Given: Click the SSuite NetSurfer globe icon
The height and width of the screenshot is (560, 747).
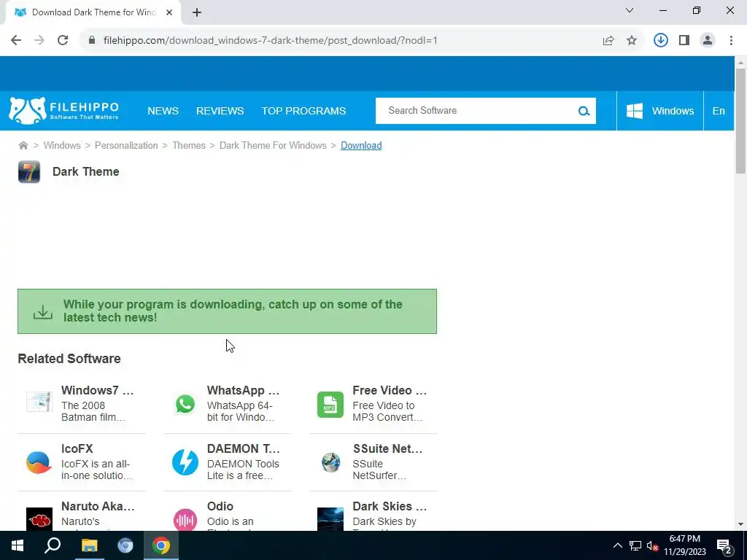Looking at the screenshot, I should tap(330, 462).
